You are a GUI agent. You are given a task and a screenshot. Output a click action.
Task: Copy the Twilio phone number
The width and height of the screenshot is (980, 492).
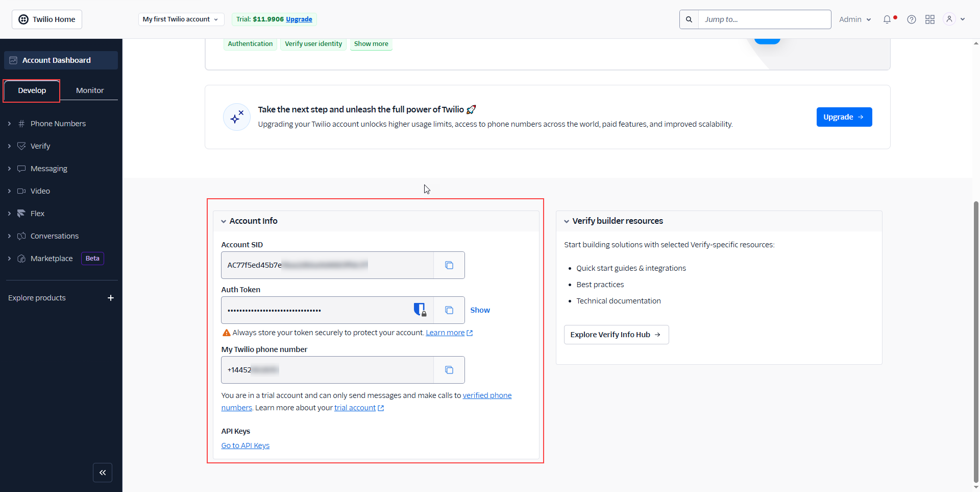tap(449, 370)
